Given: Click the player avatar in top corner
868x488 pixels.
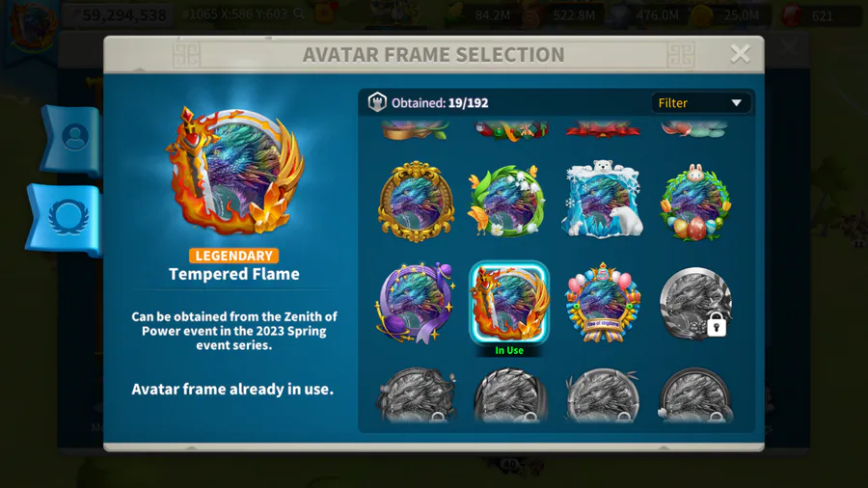Looking at the screenshot, I should 33,23.
